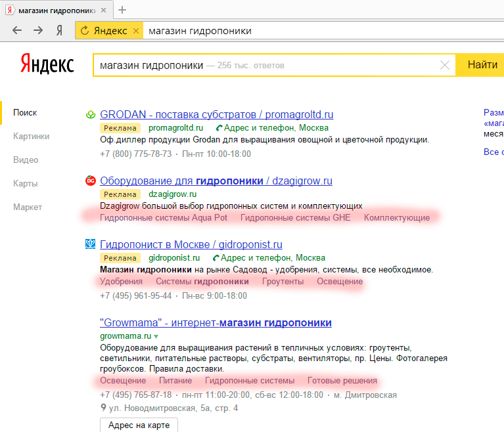Open Гидропонист в Москве result
Image resolution: width=504 pixels, height=432 pixels.
click(191, 244)
